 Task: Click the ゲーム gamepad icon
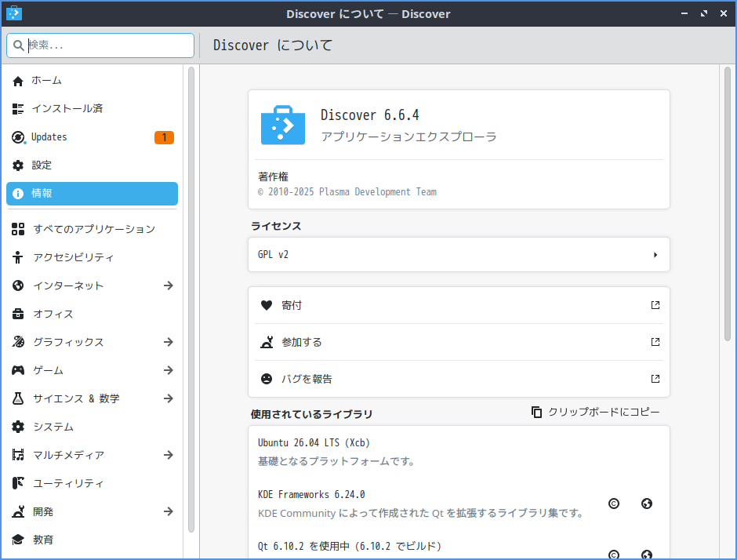[18, 370]
